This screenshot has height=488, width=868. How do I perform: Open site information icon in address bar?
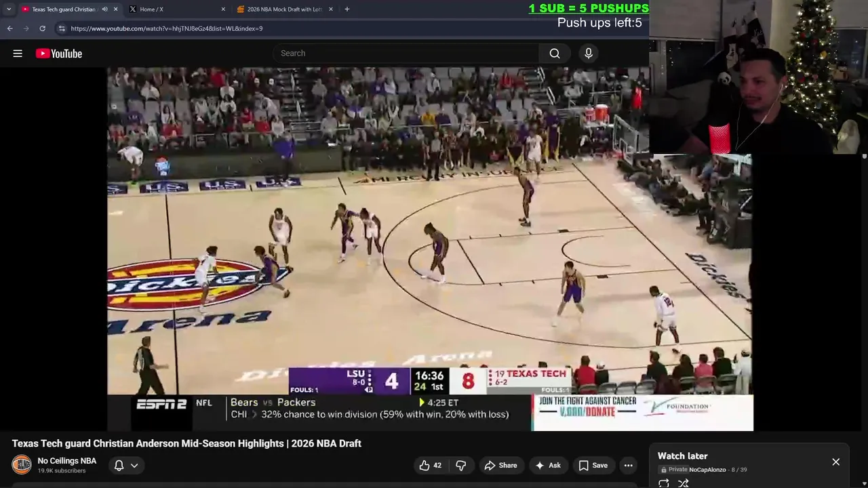point(62,28)
